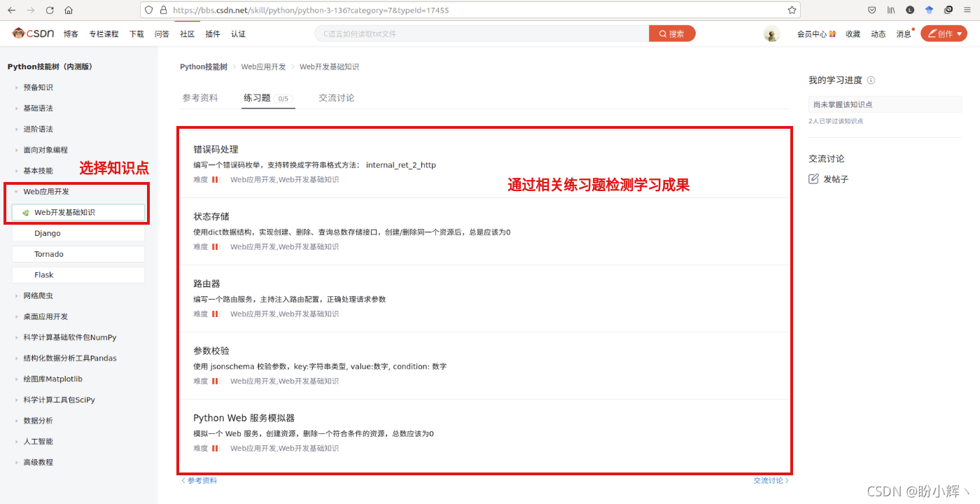Open 博客 in the top navigation
Image resolution: width=980 pixels, height=504 pixels.
point(71,34)
